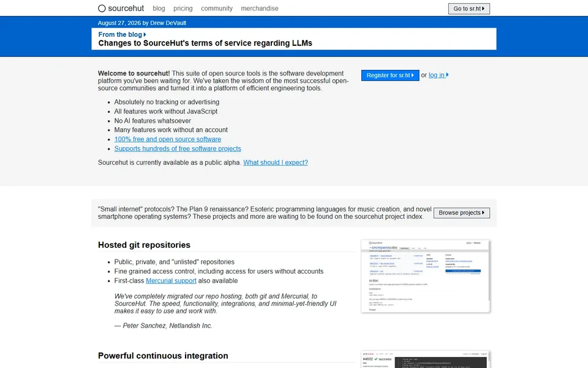Follow the log in link
The width and height of the screenshot is (588, 368).
coord(439,75)
